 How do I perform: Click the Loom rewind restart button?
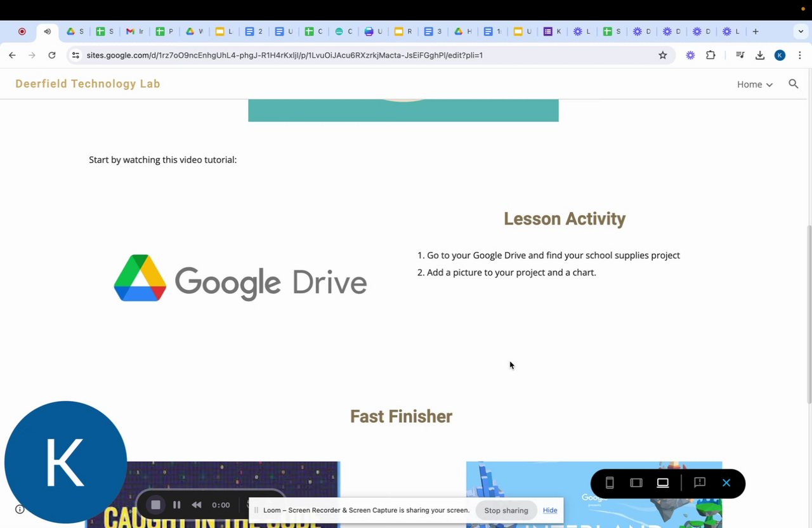click(197, 505)
